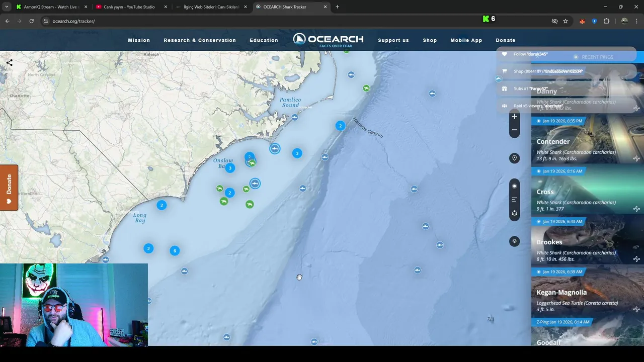Open the Chrome three-dot menu

(x=637, y=21)
